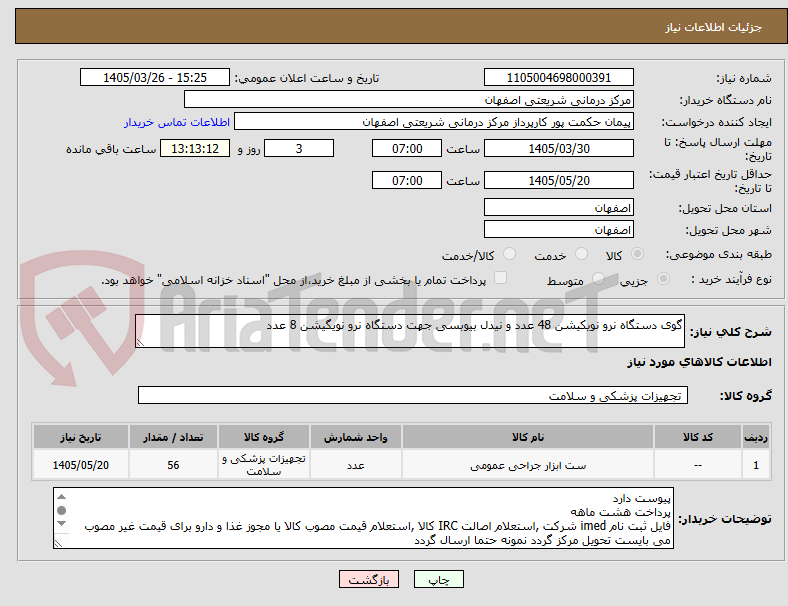Click the resize grip of description text area
The image size is (788, 606).
pos(140,343)
